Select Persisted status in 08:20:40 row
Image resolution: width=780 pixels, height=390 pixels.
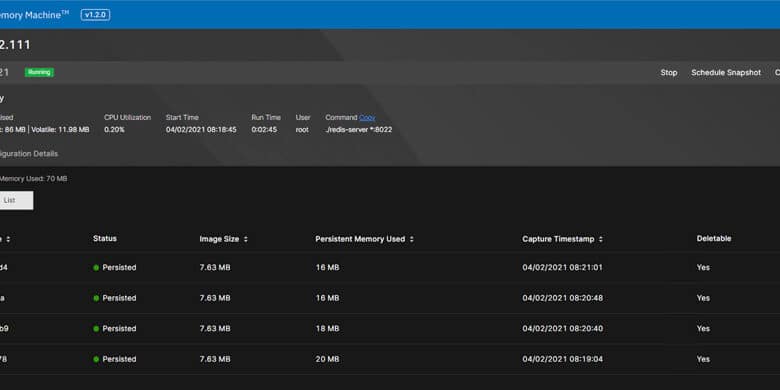click(115, 328)
